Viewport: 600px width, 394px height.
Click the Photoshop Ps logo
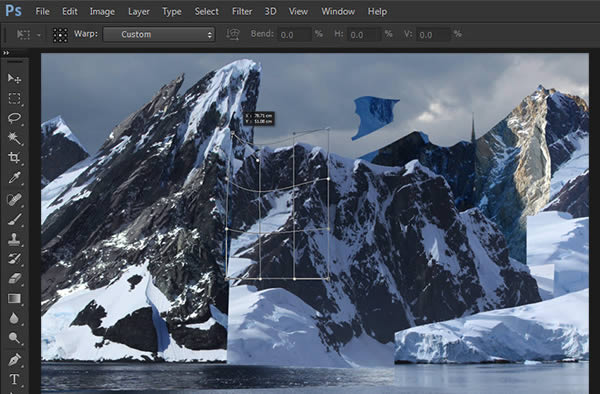[x=13, y=11]
